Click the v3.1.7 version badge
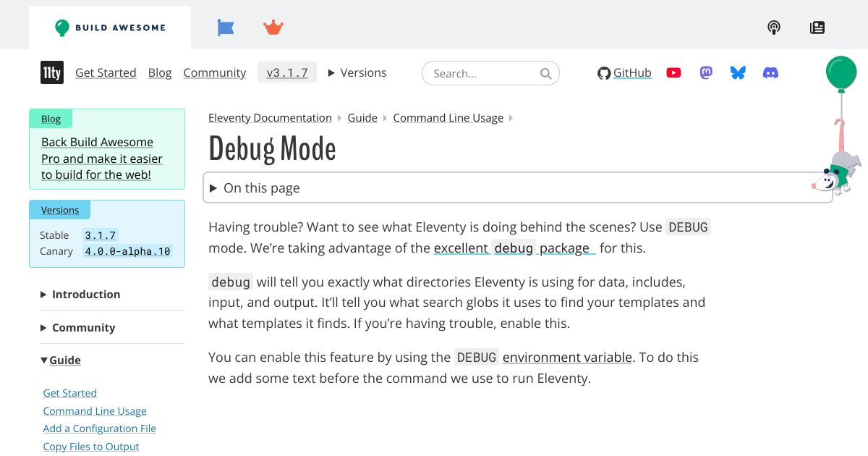The image size is (868, 456). 287,72
